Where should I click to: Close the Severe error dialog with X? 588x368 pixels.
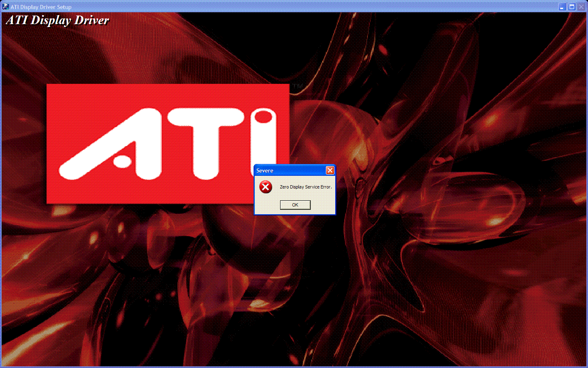[330, 171]
